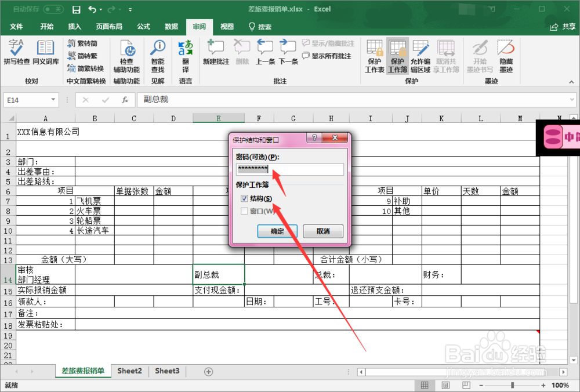This screenshot has width=580, height=392.
Task: Click the zoom out minus button
Action: pos(481,386)
